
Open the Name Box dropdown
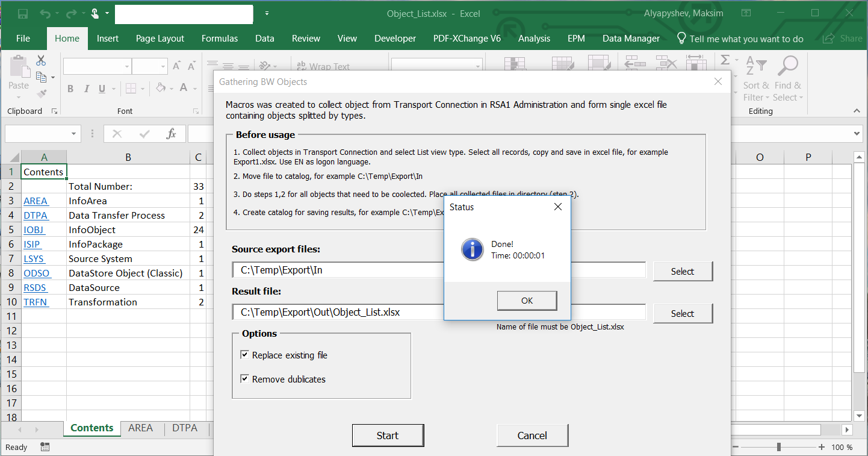coord(74,134)
